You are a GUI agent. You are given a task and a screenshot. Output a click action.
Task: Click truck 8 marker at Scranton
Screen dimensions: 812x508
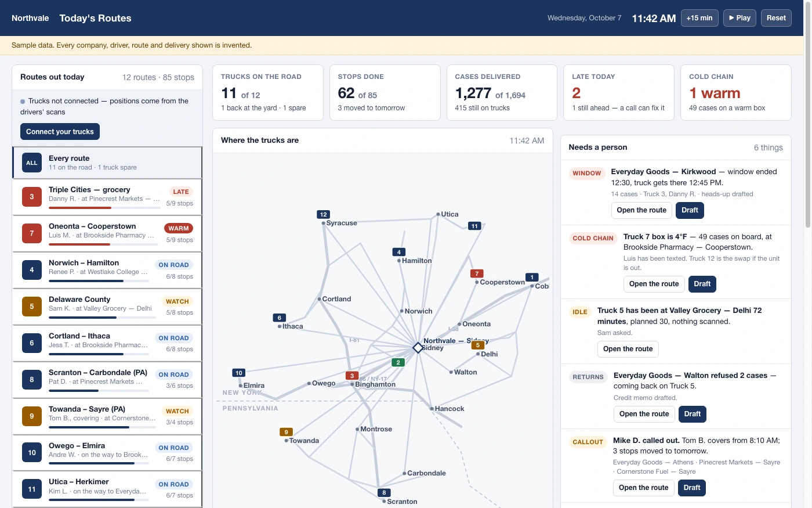(x=384, y=492)
